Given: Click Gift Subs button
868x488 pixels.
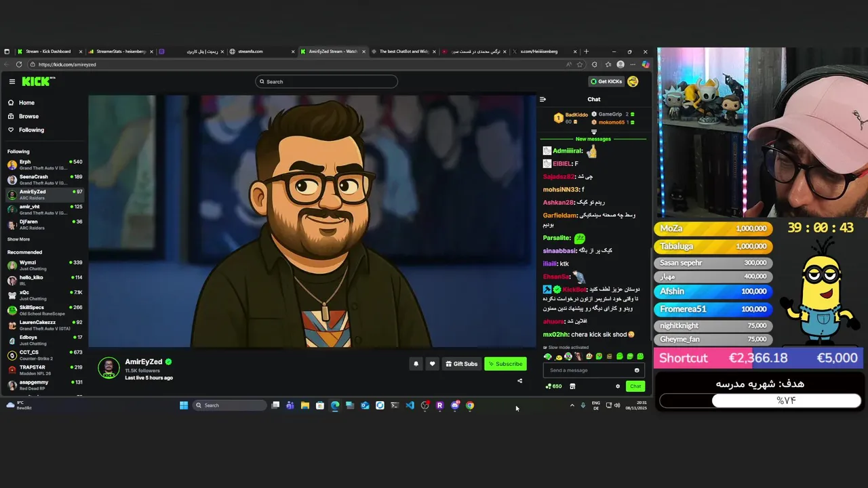Looking at the screenshot, I should tap(461, 364).
